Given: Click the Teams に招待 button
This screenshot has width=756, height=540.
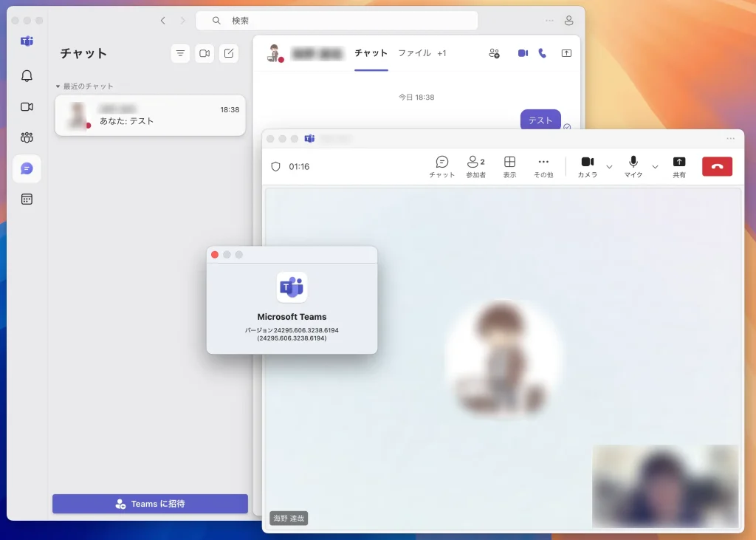Looking at the screenshot, I should click(x=150, y=504).
